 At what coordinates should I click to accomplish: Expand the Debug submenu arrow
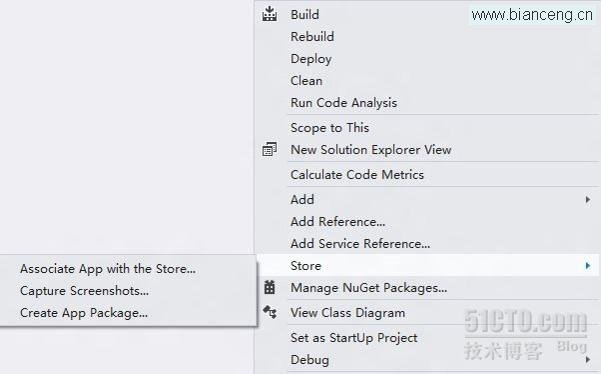click(x=588, y=359)
